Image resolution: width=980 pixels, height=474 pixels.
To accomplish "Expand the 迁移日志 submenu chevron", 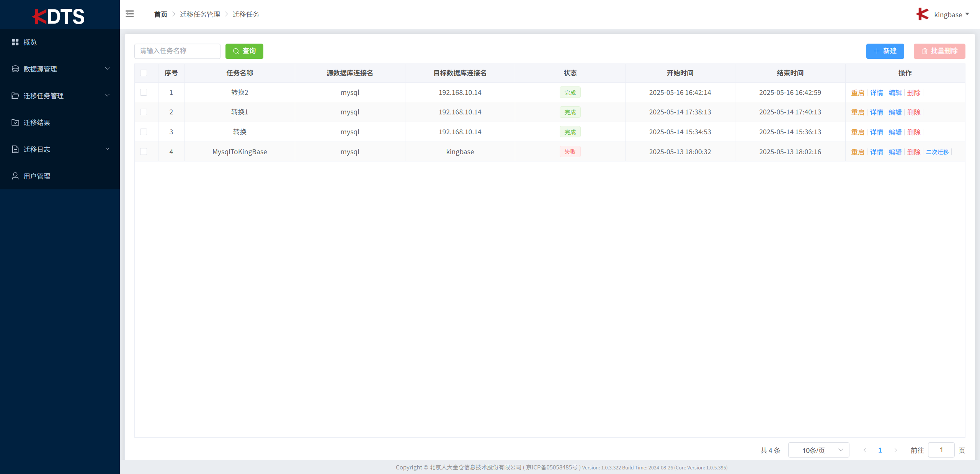I will pyautogui.click(x=108, y=149).
